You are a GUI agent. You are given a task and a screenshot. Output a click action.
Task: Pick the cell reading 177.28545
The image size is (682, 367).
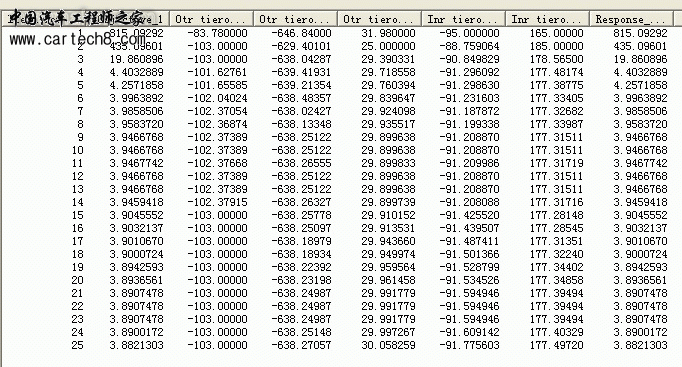click(556, 229)
